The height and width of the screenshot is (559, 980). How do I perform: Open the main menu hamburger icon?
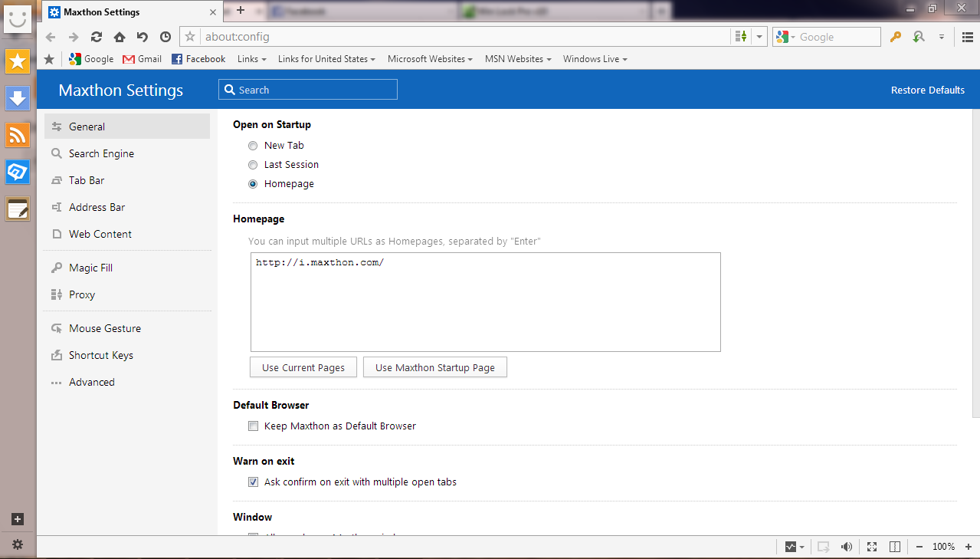pyautogui.click(x=969, y=37)
